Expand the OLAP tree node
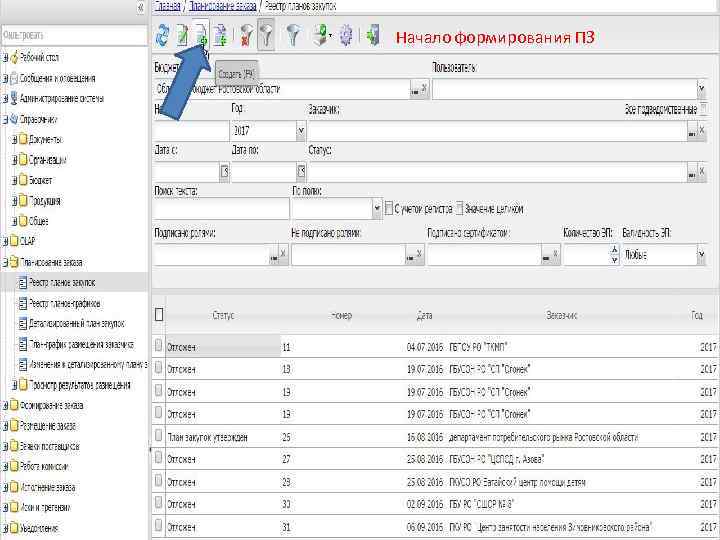The image size is (720, 540). coord(5,242)
